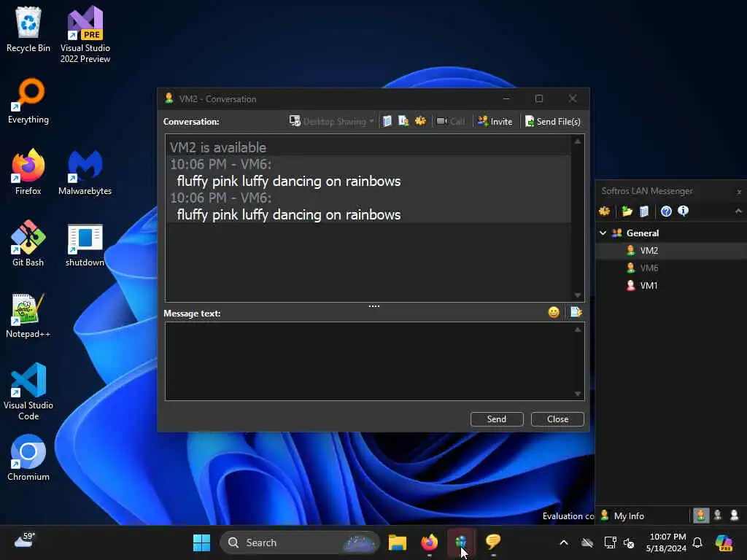
Task: Set status to Available with green user icon
Action: click(701, 516)
